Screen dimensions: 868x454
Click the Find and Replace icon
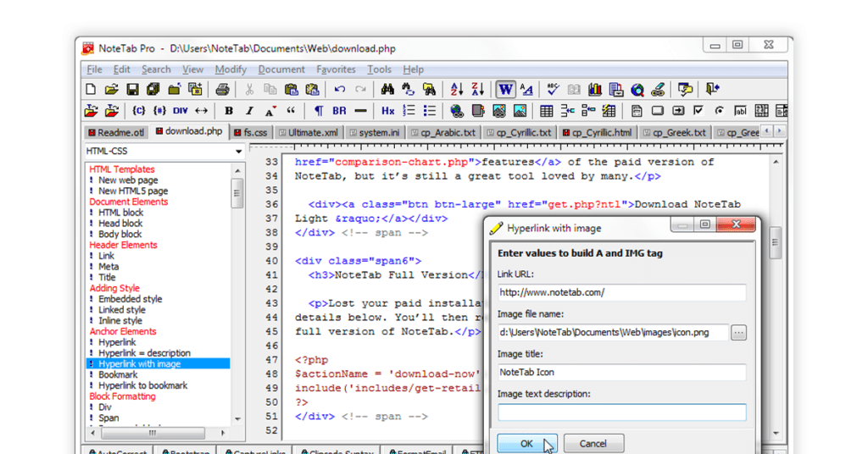(x=408, y=89)
